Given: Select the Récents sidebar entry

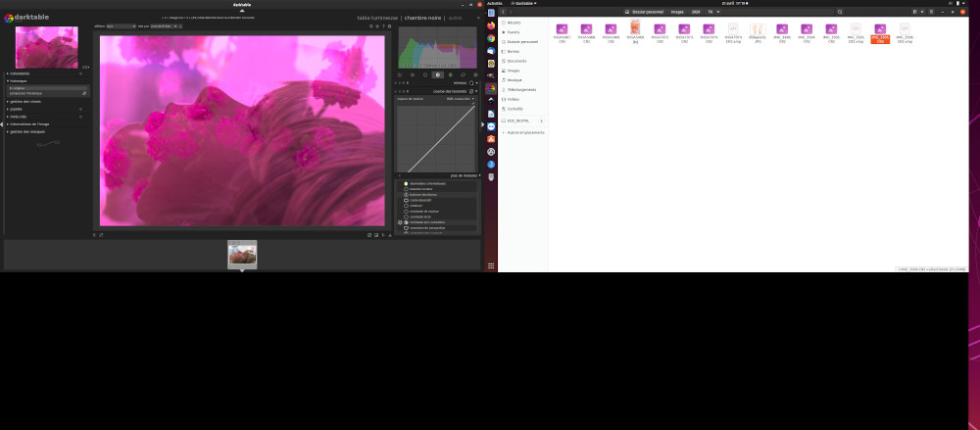Looking at the screenshot, I should [x=514, y=23].
